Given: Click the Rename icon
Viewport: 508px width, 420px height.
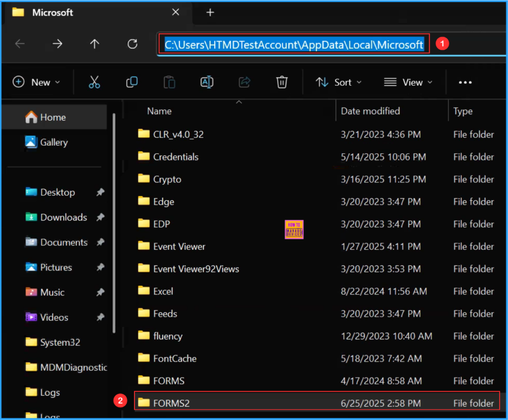Looking at the screenshot, I should pyautogui.click(x=207, y=82).
